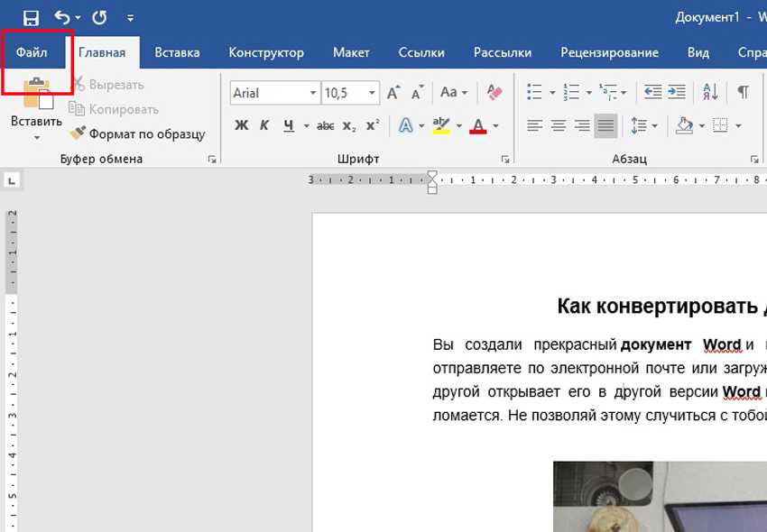Undo the last action
Image resolution: width=767 pixels, height=532 pixels.
tap(62, 18)
